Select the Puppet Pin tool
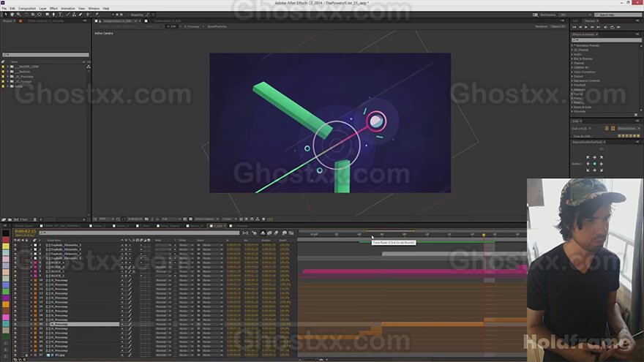 [97, 15]
